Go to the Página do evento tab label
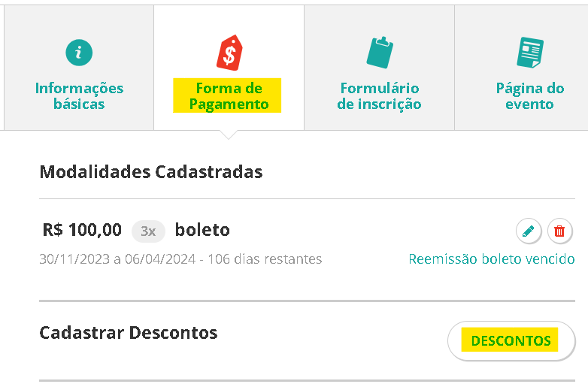This screenshot has height=384, width=588. coord(530,96)
